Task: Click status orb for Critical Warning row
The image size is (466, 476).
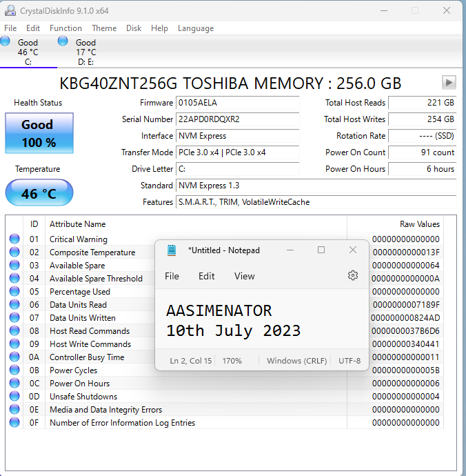Action: 14,239
